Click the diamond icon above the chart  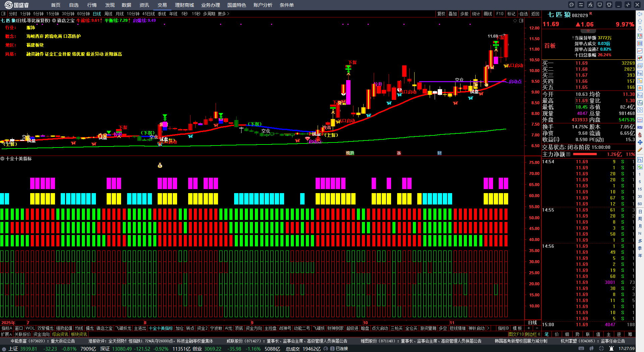515,21
